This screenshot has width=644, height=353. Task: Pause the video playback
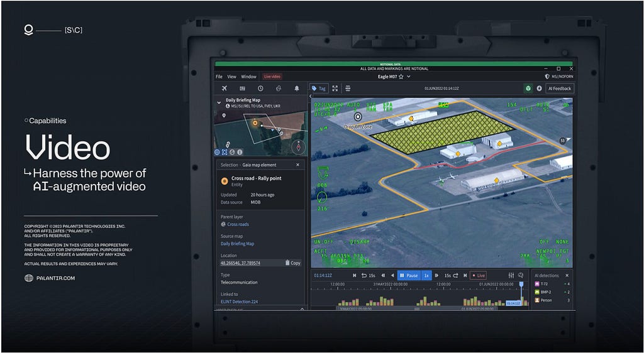pos(409,276)
